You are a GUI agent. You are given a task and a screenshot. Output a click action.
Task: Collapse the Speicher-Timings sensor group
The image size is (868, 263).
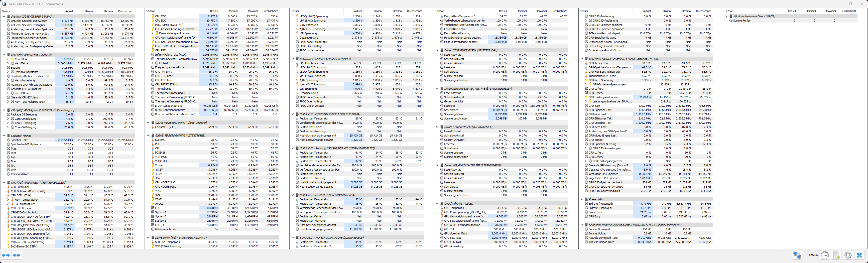pyautogui.click(x=4, y=136)
